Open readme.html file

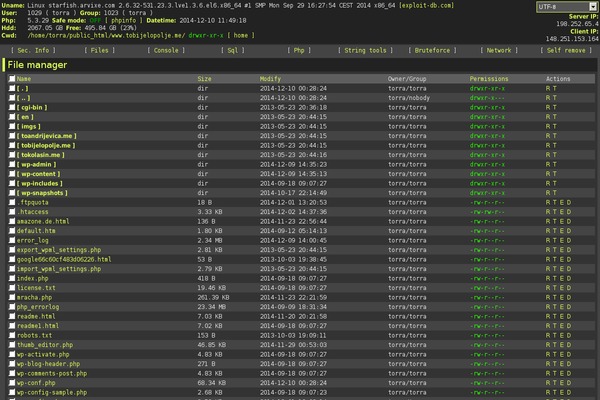click(x=36, y=317)
